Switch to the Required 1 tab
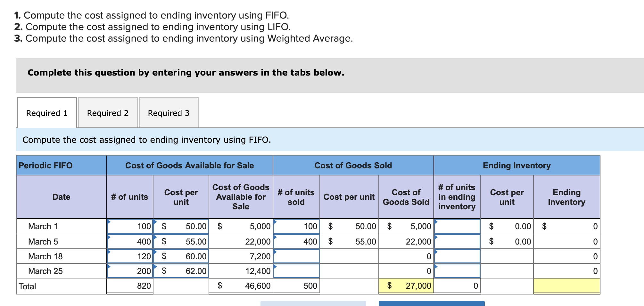 tap(47, 113)
